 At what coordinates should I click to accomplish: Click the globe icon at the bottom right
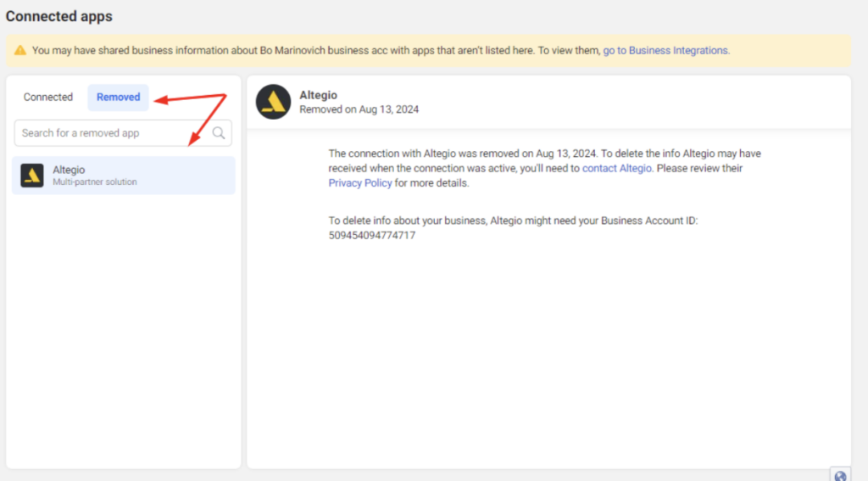pos(840,476)
